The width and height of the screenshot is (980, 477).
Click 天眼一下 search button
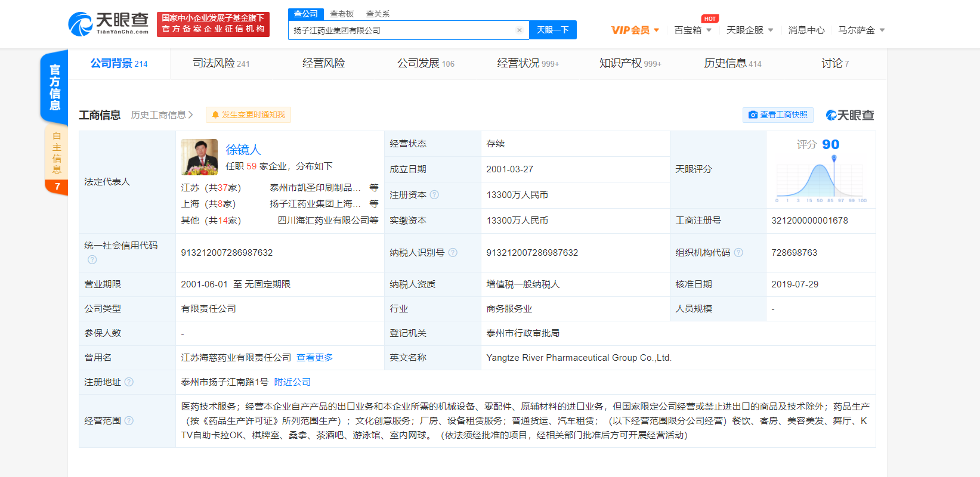pos(553,30)
